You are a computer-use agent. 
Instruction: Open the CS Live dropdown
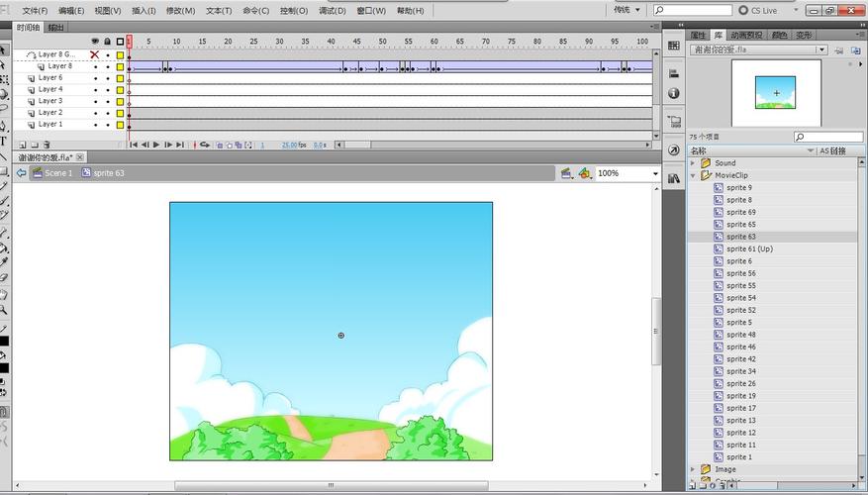pyautogui.click(x=797, y=10)
